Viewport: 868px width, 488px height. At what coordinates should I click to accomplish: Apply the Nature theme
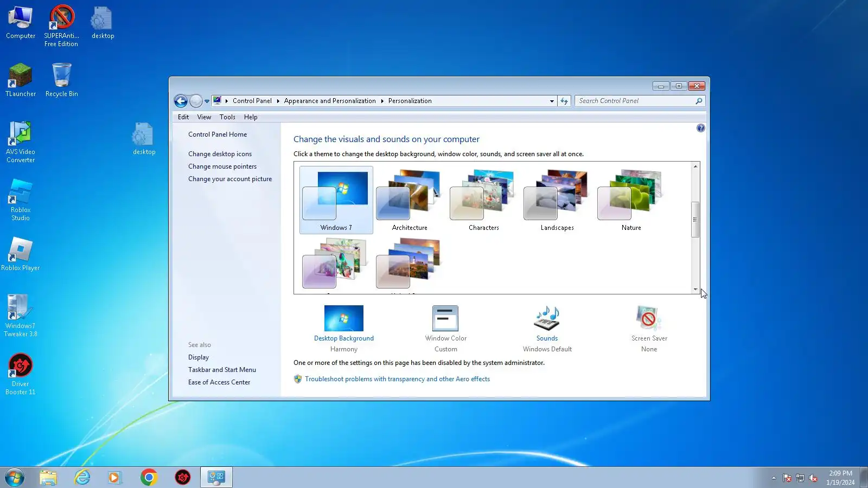tap(631, 200)
